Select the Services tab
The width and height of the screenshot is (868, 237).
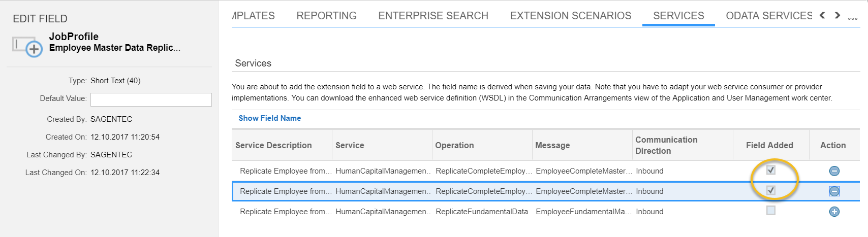pos(678,16)
